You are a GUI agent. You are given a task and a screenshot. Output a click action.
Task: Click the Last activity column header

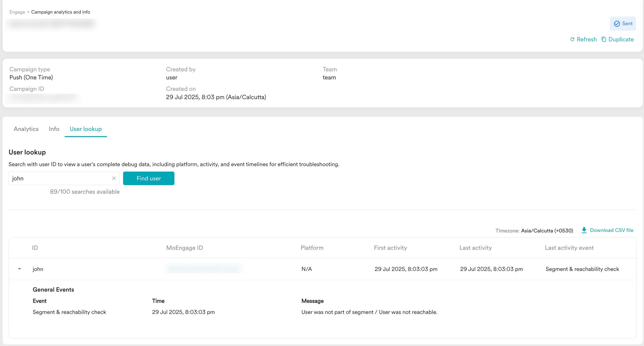[x=476, y=248]
